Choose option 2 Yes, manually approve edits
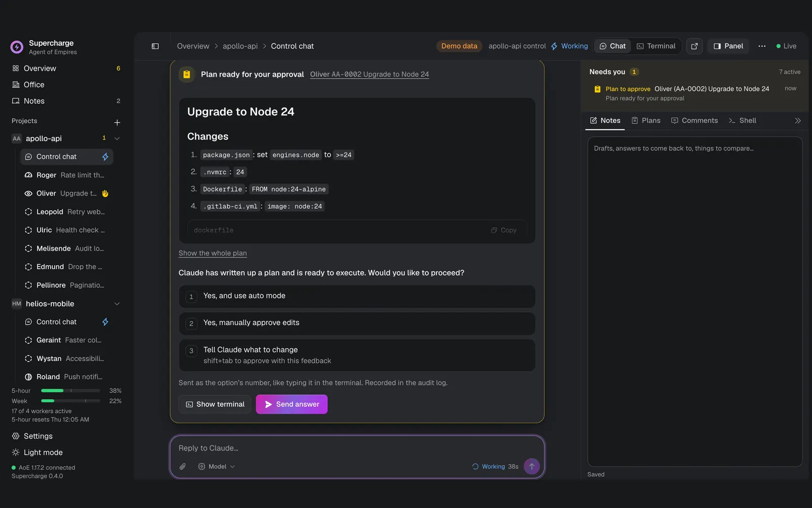 click(357, 323)
